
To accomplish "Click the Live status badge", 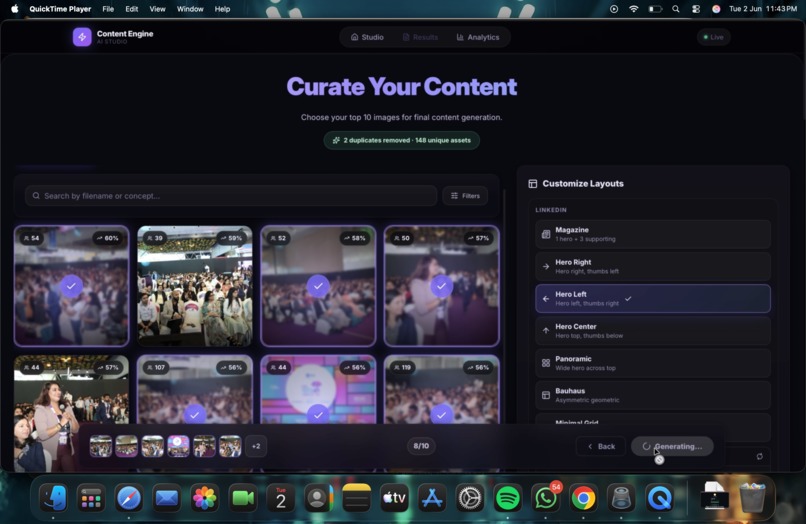I will click(x=713, y=37).
